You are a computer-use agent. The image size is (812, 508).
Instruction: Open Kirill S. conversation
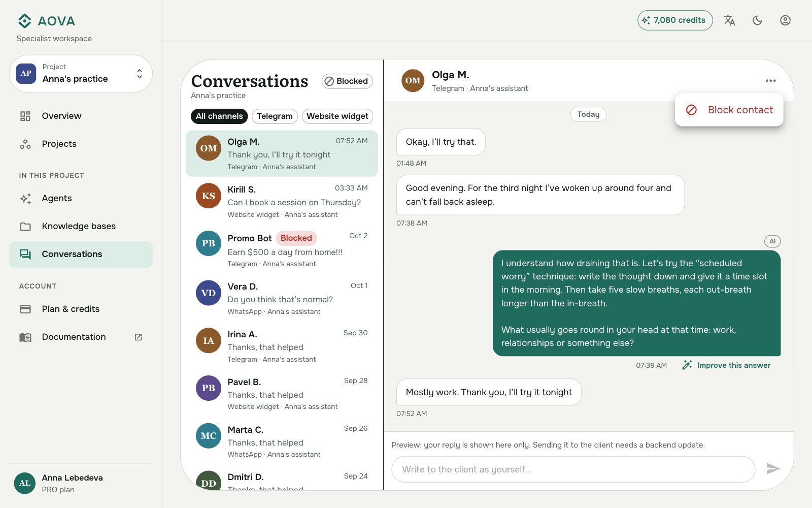coord(282,201)
